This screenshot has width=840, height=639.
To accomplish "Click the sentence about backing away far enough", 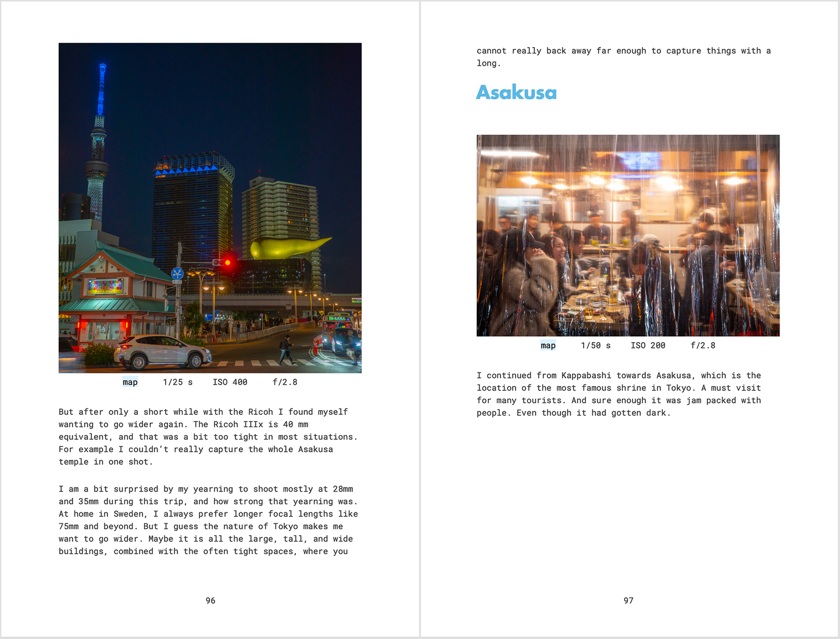I will click(x=623, y=56).
